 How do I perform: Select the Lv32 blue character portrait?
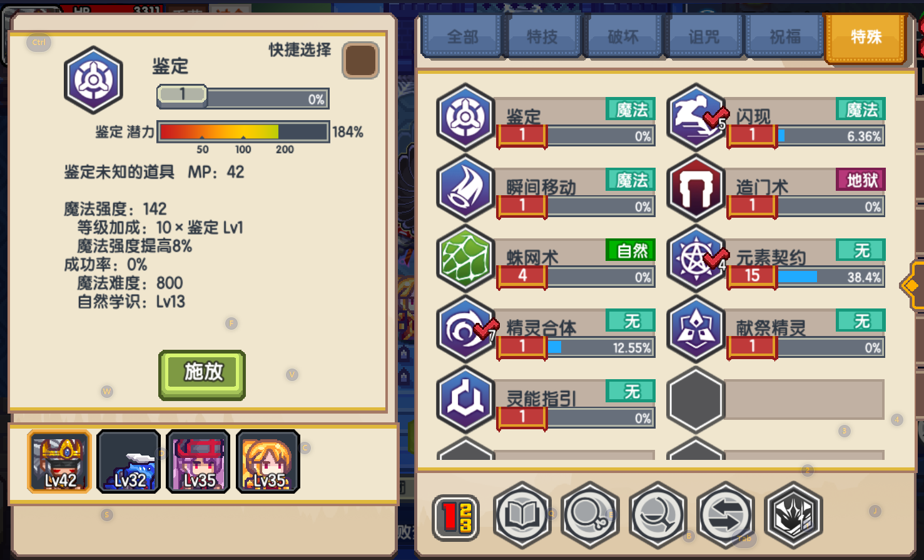click(129, 462)
